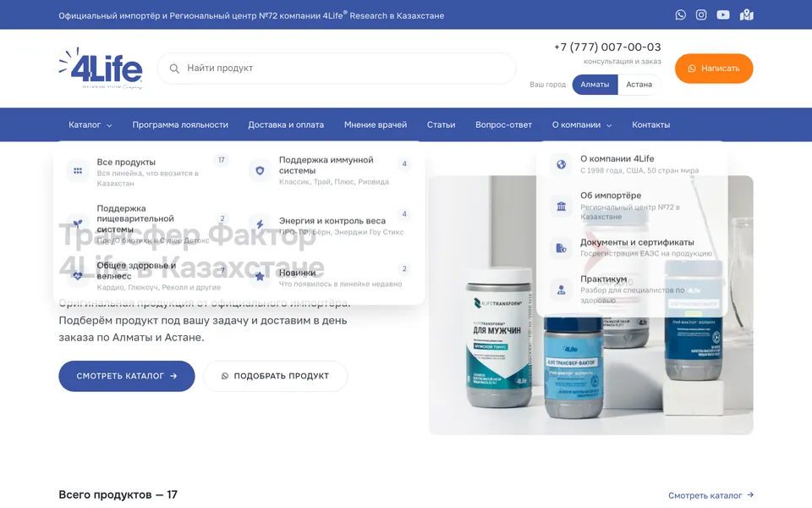
Task: Select Астана city option
Action: (x=639, y=85)
